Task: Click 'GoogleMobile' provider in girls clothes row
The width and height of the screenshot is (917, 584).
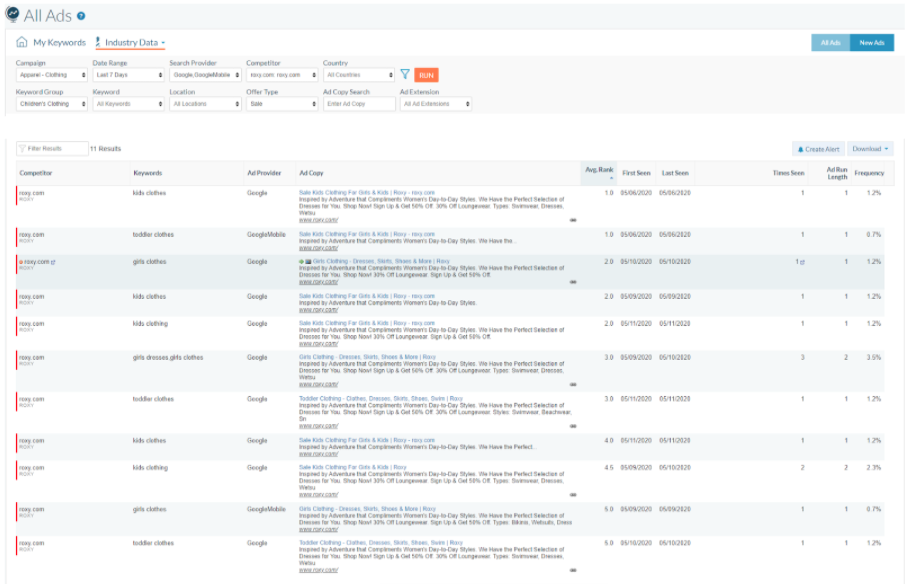Action: [x=266, y=509]
